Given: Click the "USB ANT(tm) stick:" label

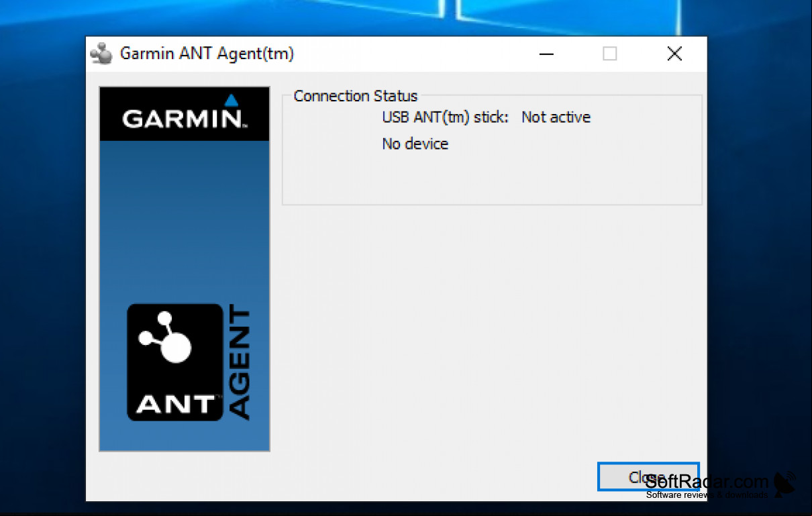Looking at the screenshot, I should point(445,117).
